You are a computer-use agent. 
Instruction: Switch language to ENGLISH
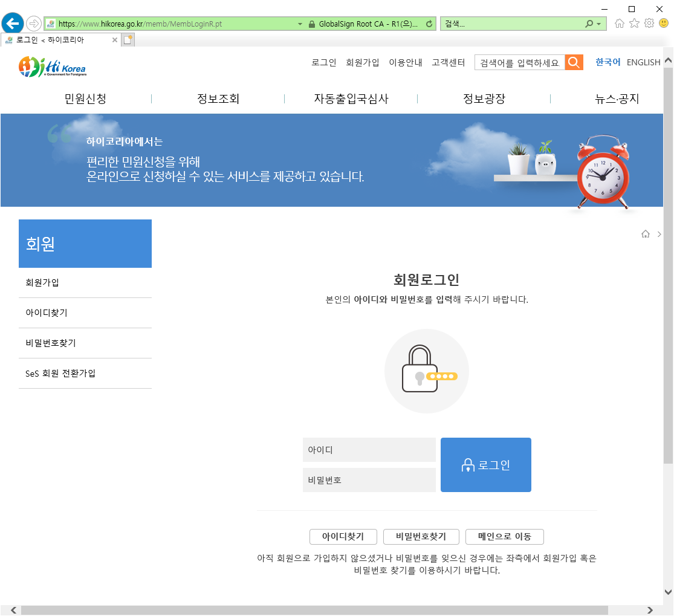[x=644, y=62]
